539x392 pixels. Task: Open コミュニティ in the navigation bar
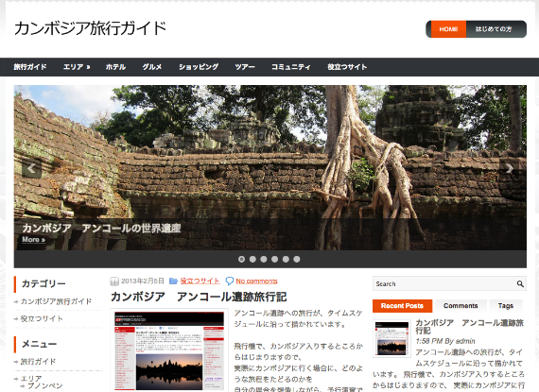(x=291, y=67)
